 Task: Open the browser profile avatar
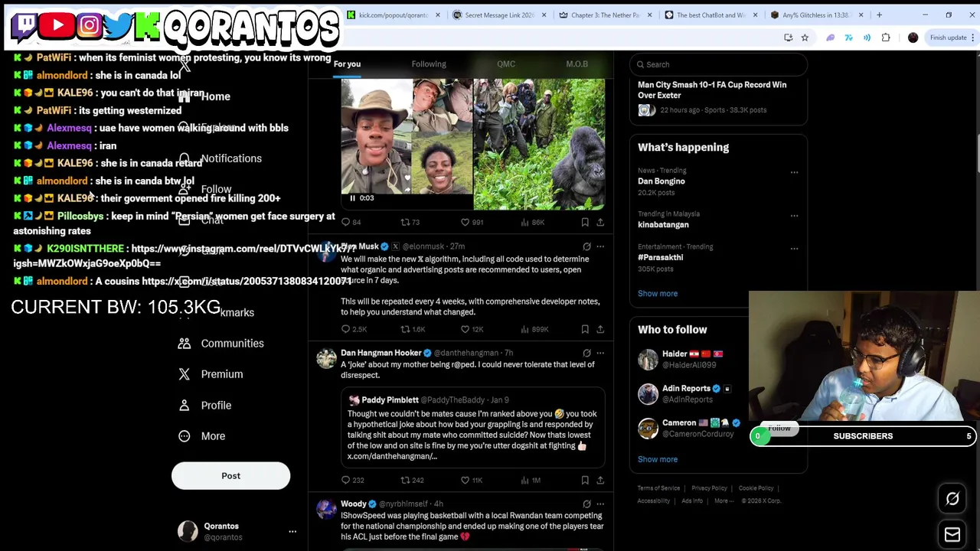[913, 37]
